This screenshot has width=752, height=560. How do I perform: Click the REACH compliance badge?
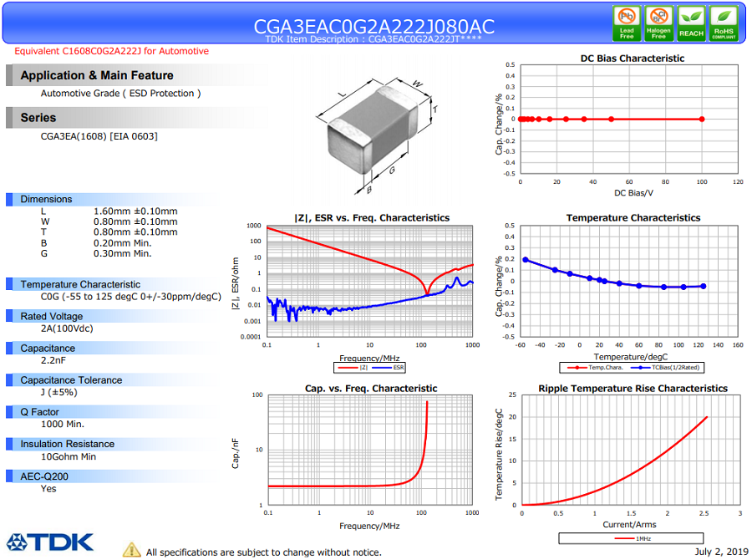click(x=691, y=23)
